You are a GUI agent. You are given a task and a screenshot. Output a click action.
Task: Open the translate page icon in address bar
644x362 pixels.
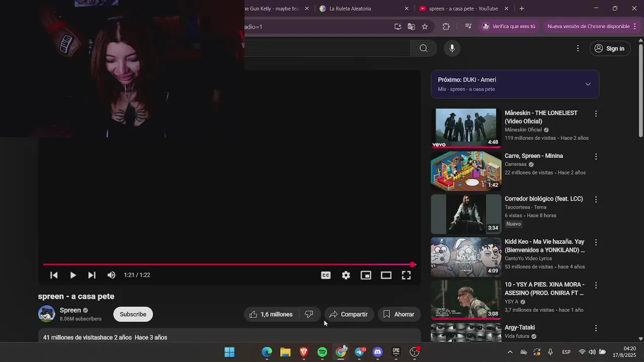[411, 27]
